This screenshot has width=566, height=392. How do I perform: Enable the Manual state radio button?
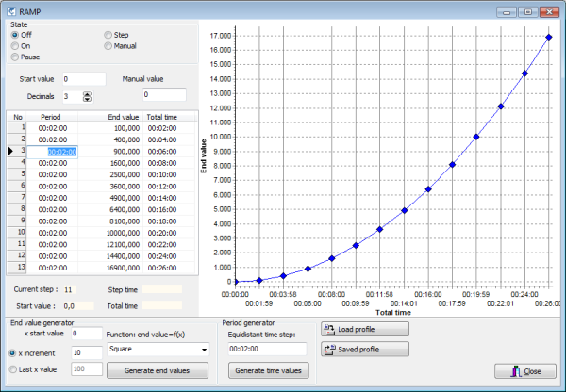108,45
